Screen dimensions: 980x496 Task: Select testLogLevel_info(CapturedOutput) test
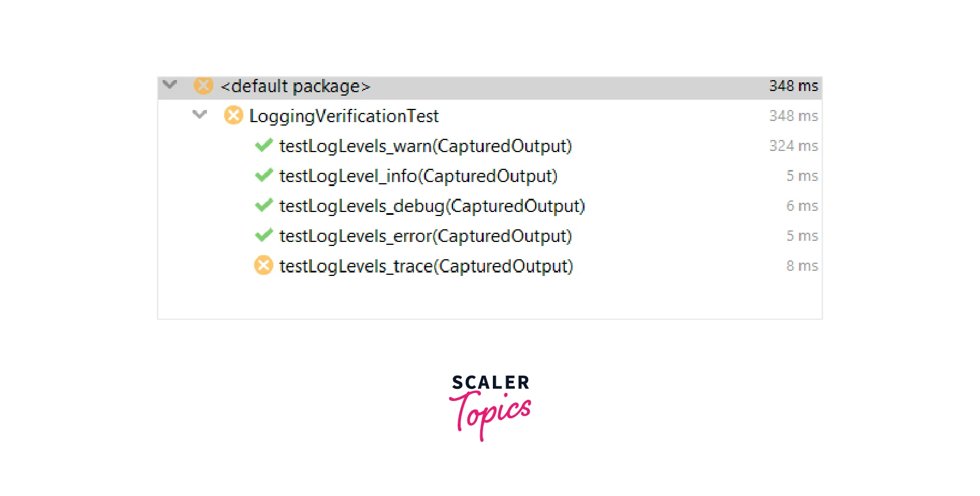pyautogui.click(x=418, y=176)
